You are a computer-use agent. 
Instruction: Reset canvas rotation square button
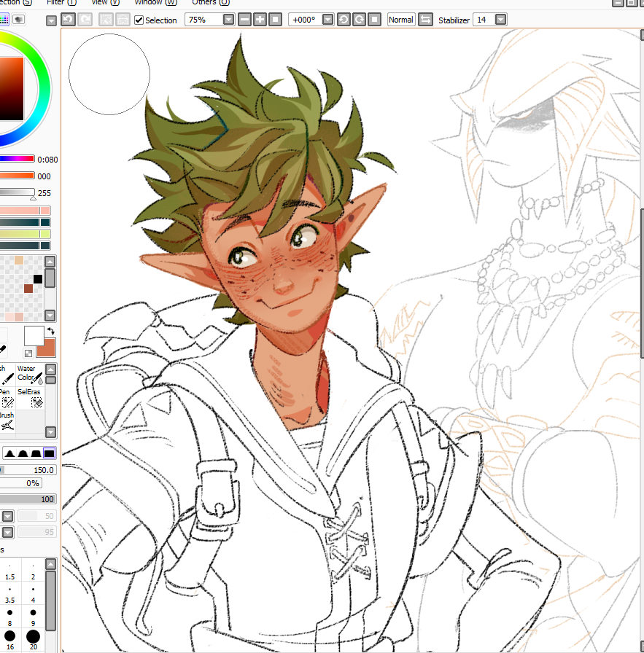(374, 20)
